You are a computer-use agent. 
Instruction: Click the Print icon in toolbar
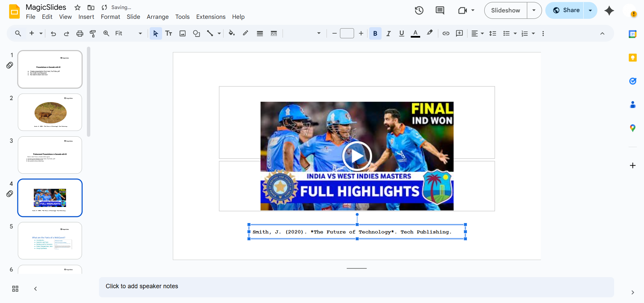click(x=80, y=33)
